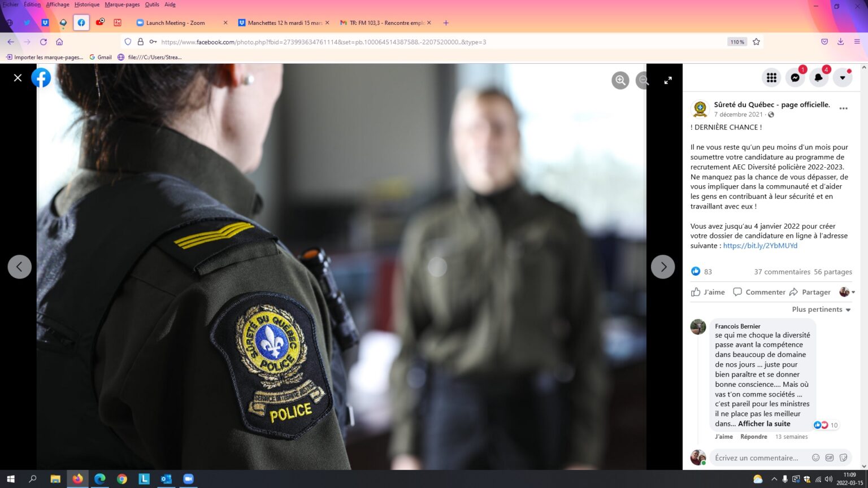Switch to Launch Meeting - Zoom tab

(175, 23)
